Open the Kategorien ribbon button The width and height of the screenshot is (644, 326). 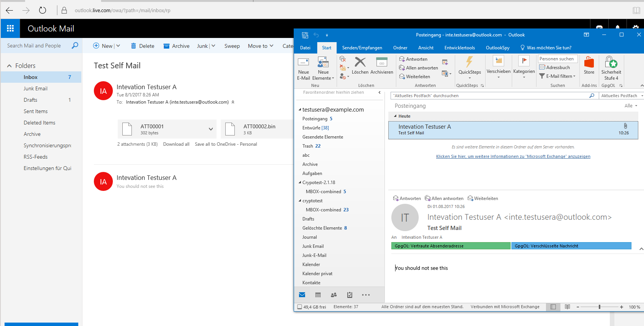point(524,67)
